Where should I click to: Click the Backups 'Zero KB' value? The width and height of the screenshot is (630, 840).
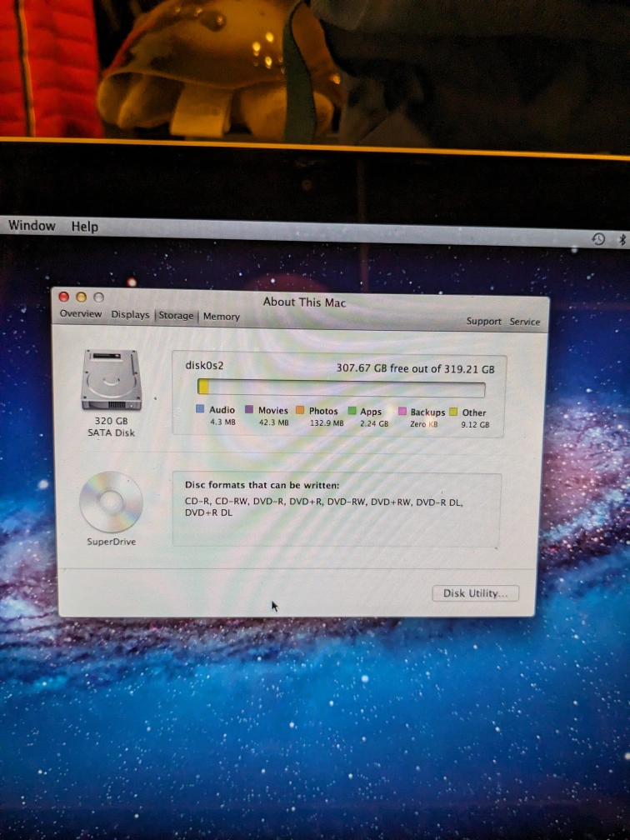[x=423, y=424]
